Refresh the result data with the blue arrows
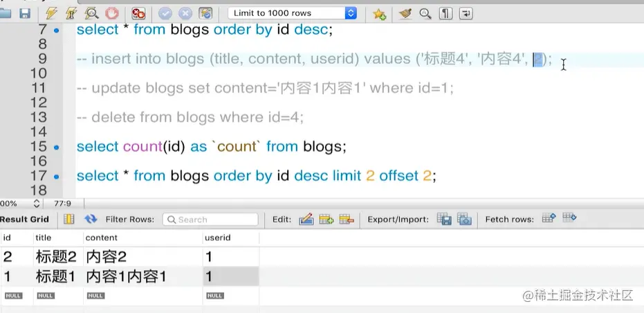The height and width of the screenshot is (313, 644). (91, 220)
